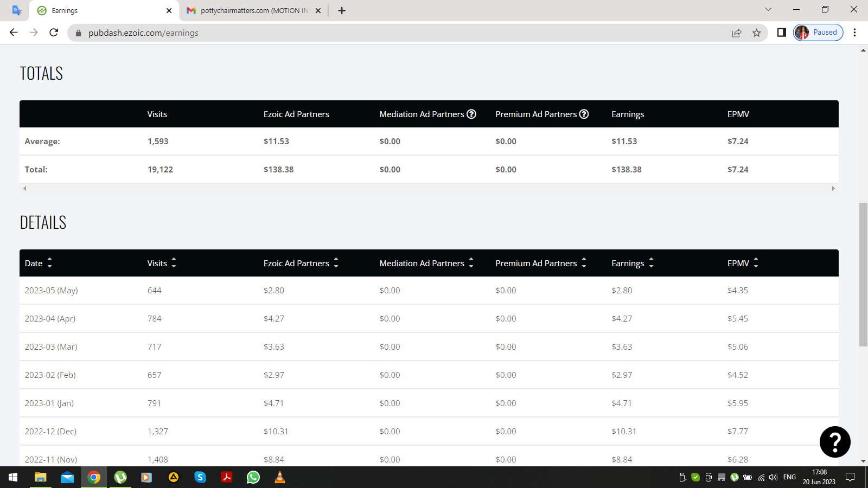
Task: Select the 2023-05 (May) date cell
Action: [x=52, y=291]
